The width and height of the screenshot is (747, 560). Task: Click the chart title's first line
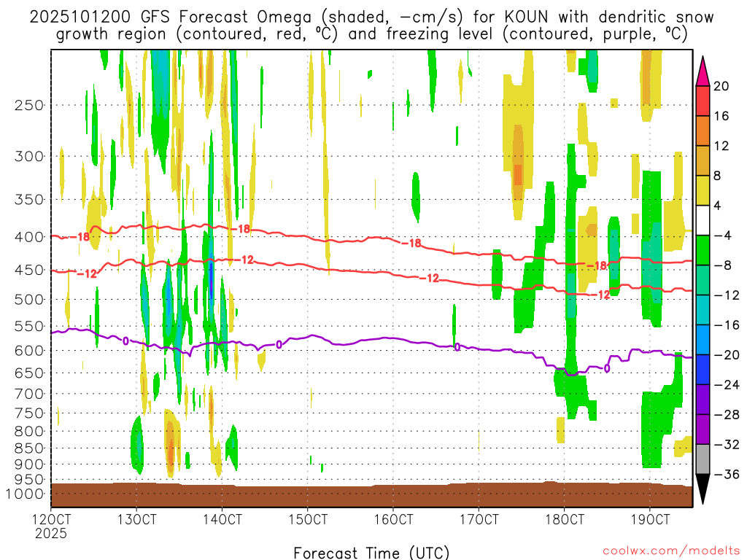point(371,17)
